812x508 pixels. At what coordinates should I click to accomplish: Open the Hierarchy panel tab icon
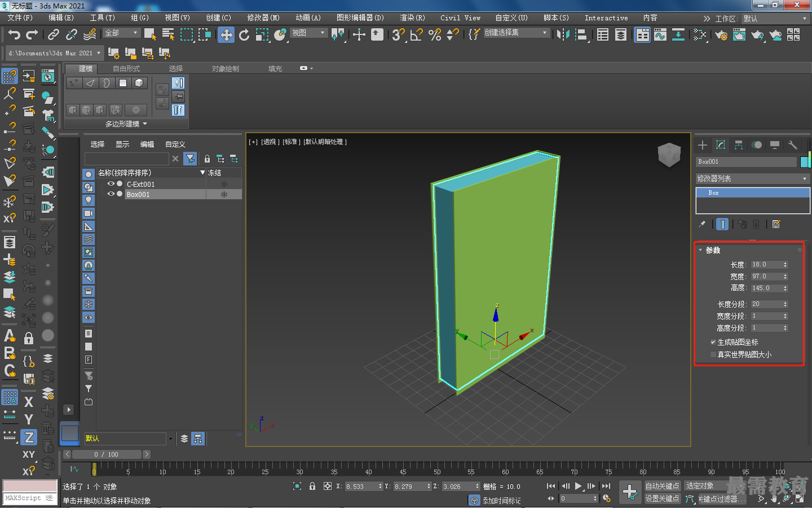pos(739,145)
